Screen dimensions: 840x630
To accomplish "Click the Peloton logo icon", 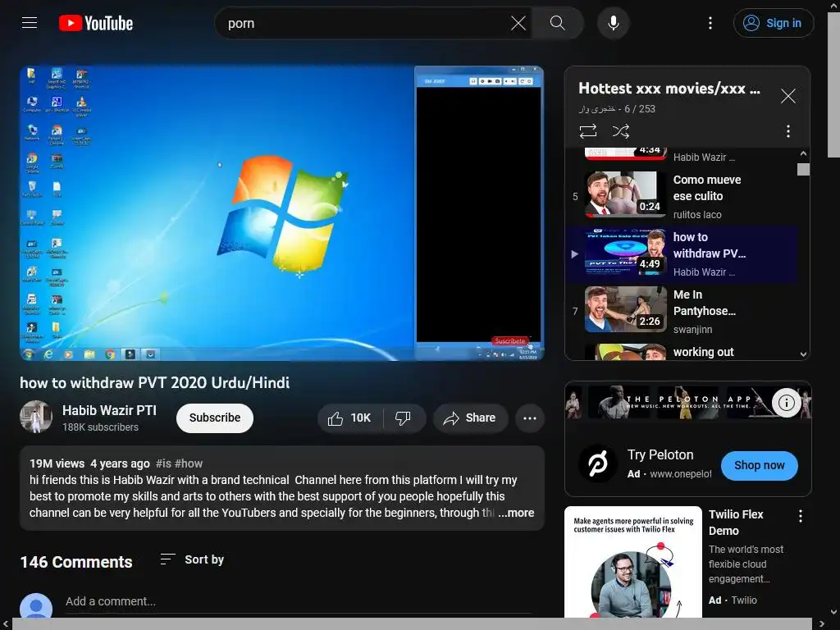I will pyautogui.click(x=598, y=463).
